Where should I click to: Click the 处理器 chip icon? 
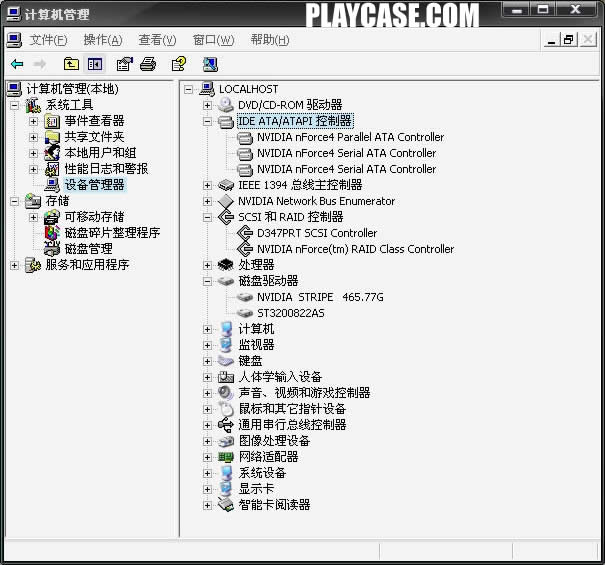tap(226, 265)
